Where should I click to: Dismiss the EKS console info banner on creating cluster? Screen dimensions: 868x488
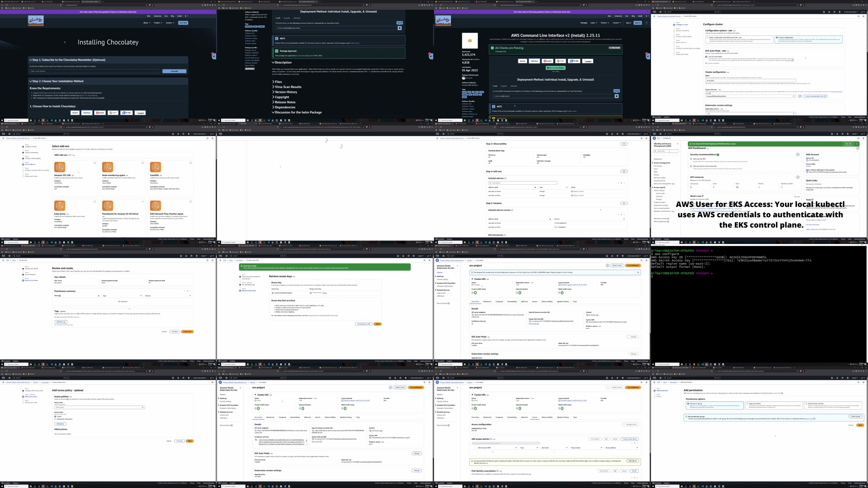pos(638,272)
